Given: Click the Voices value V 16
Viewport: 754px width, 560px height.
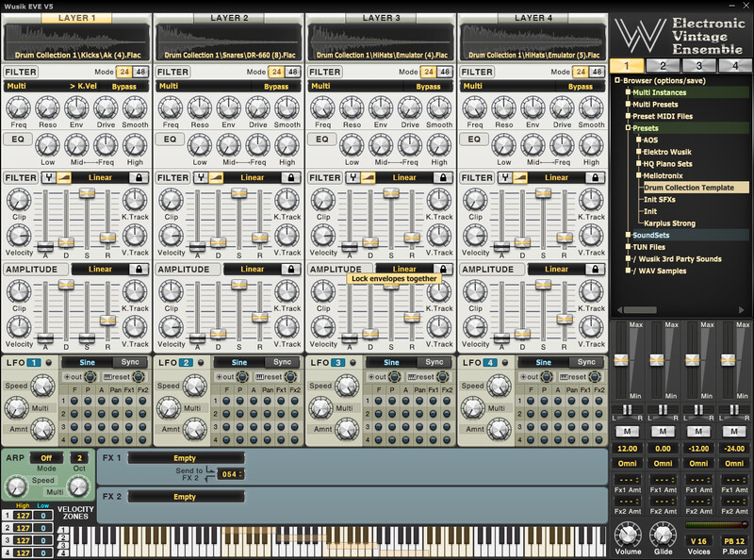Looking at the screenshot, I should [x=698, y=541].
